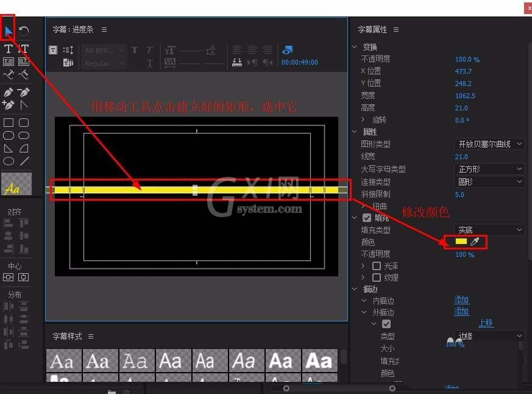The height and width of the screenshot is (394, 532).
Task: Pick fill color with the eyedropper
Action: click(x=475, y=242)
